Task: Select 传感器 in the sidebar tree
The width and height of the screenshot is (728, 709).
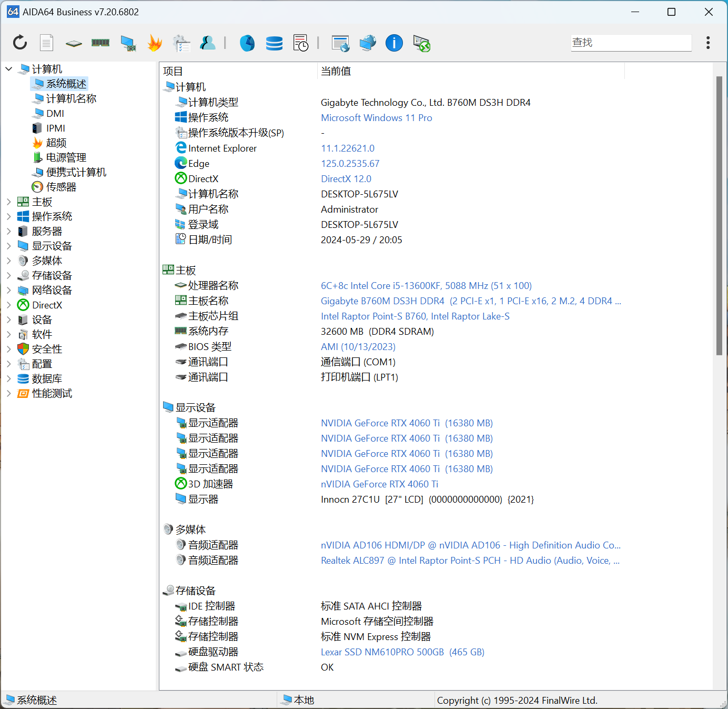Action: (61, 187)
